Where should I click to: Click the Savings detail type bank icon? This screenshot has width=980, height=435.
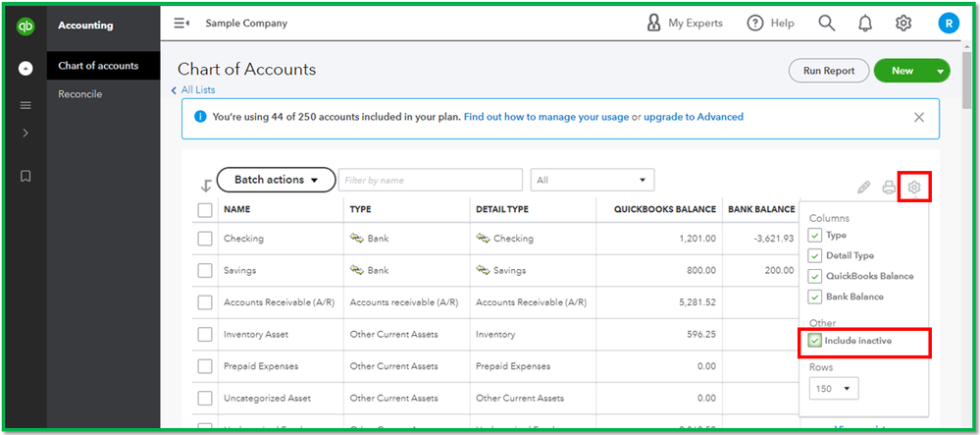[483, 270]
